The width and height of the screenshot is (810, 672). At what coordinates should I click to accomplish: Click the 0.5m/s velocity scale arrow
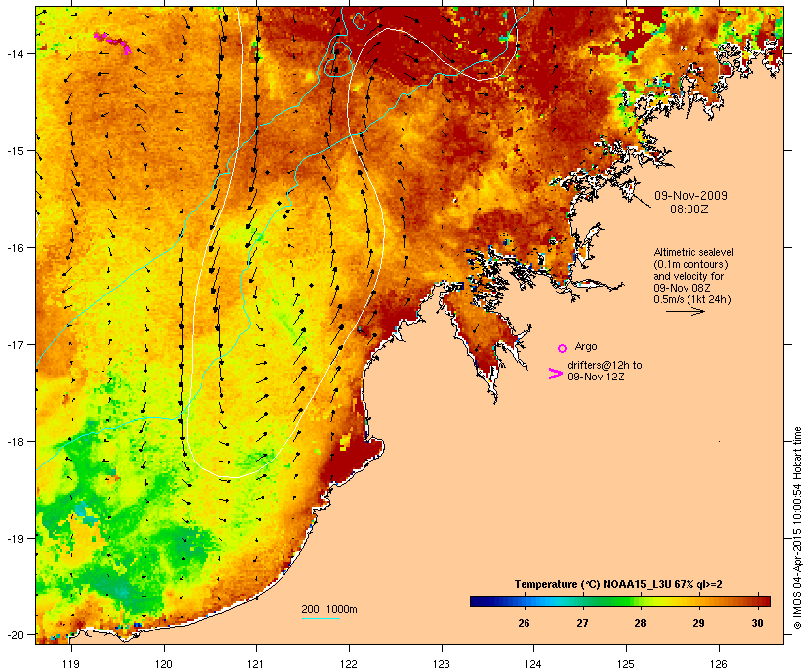(685, 311)
